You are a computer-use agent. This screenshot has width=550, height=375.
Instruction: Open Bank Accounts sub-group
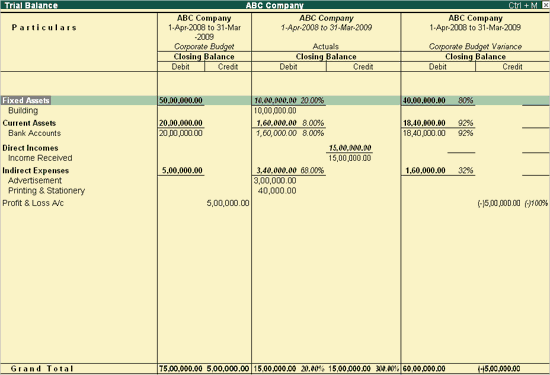pos(34,133)
